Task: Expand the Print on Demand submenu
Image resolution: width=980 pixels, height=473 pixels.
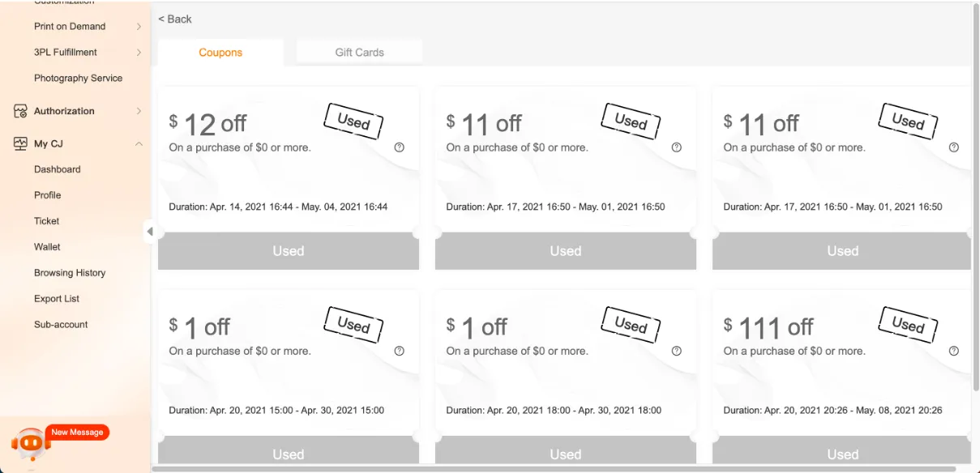Action: 139,27
